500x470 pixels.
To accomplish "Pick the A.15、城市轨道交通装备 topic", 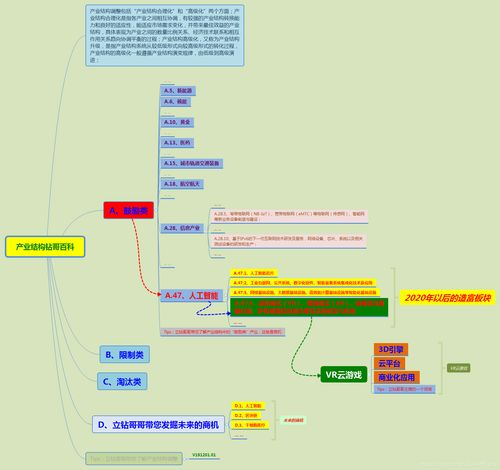I will 192,163.
